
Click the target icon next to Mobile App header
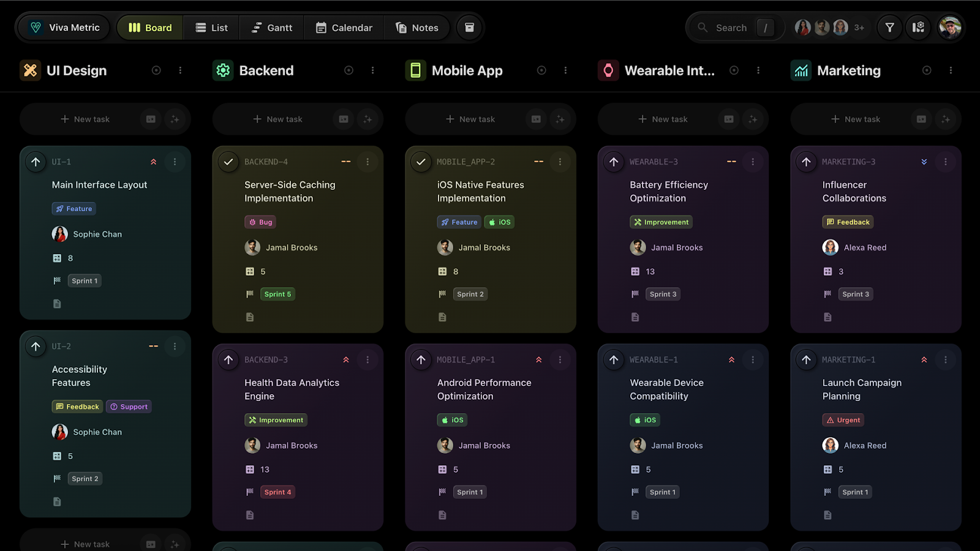(541, 70)
